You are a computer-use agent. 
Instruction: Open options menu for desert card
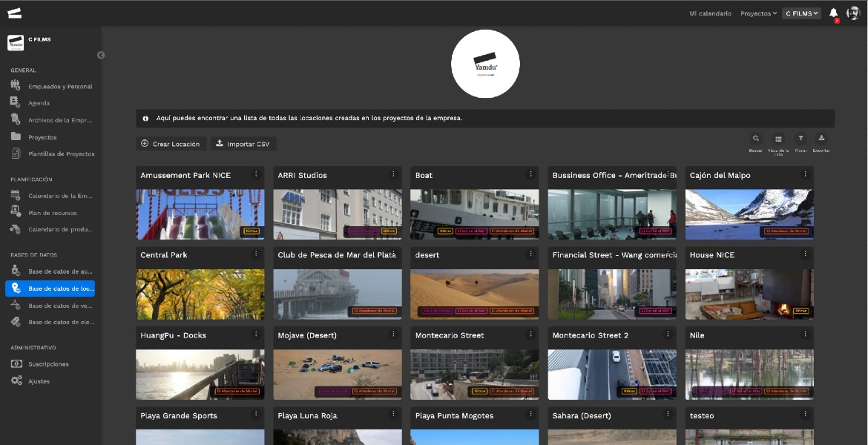pos(530,254)
